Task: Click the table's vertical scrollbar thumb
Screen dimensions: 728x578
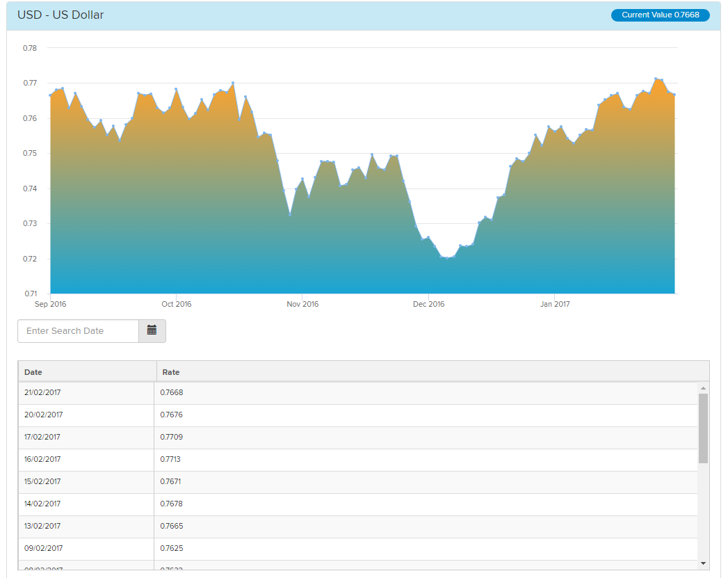Action: tap(703, 428)
